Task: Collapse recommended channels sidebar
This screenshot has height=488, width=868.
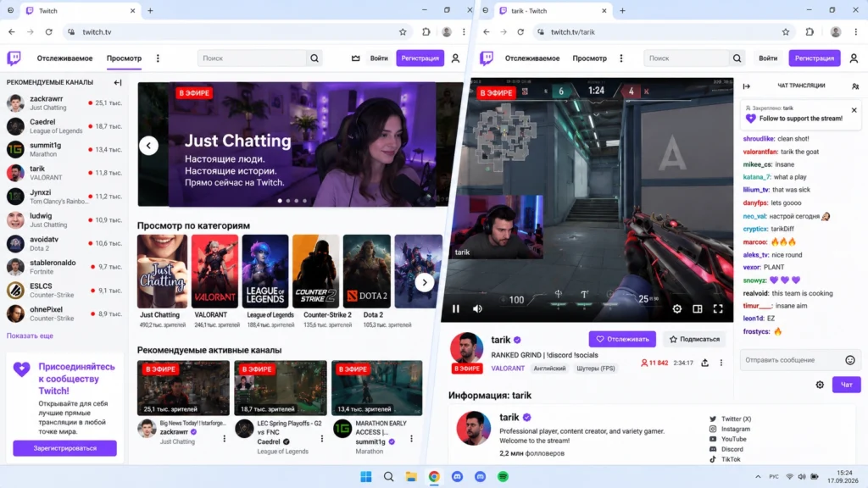Action: click(117, 82)
